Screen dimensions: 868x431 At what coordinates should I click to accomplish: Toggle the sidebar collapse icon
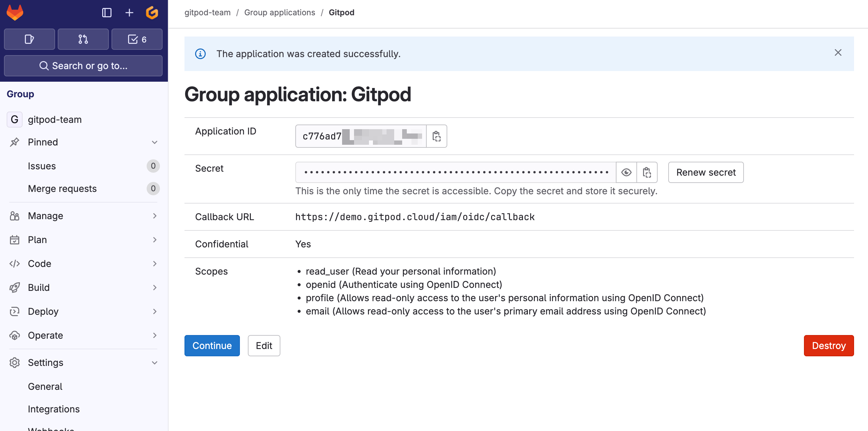click(107, 13)
